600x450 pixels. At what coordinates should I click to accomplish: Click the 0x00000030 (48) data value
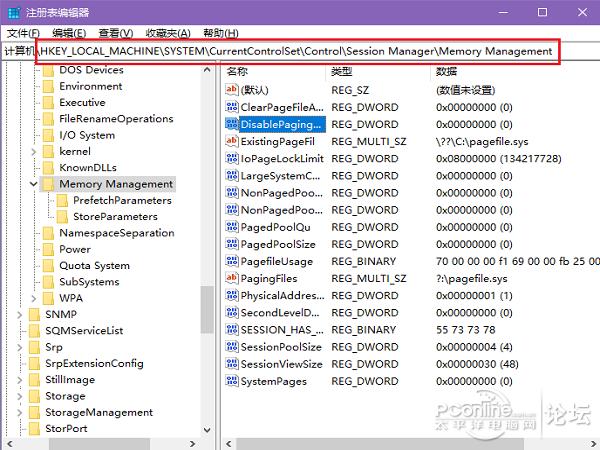coord(477,364)
